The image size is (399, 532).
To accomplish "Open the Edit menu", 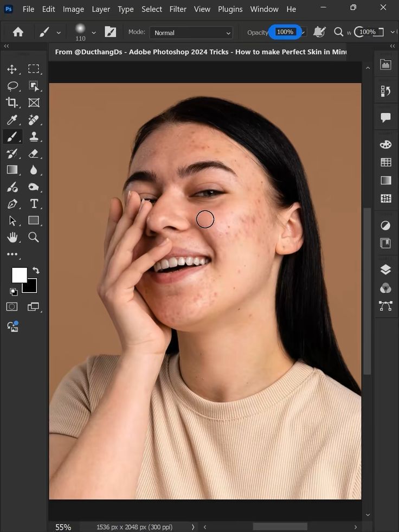I will [48, 9].
